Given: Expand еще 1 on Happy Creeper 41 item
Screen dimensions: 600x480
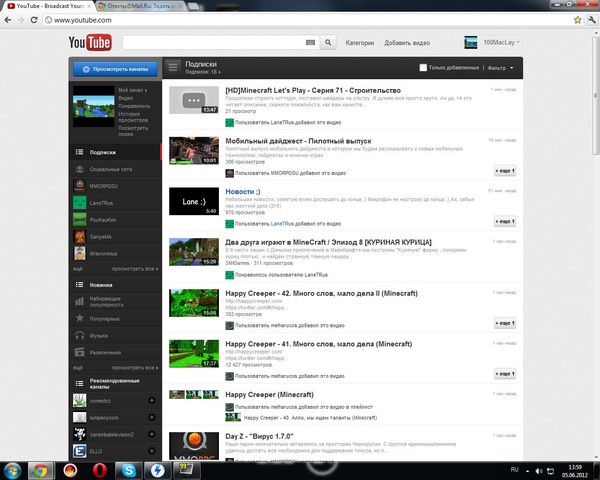Looking at the screenshot, I should pos(505,374).
